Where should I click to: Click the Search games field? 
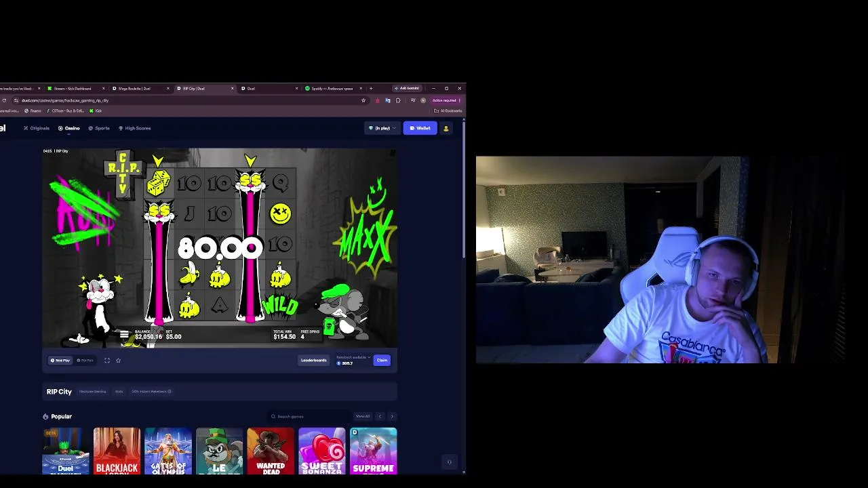pyautogui.click(x=309, y=416)
